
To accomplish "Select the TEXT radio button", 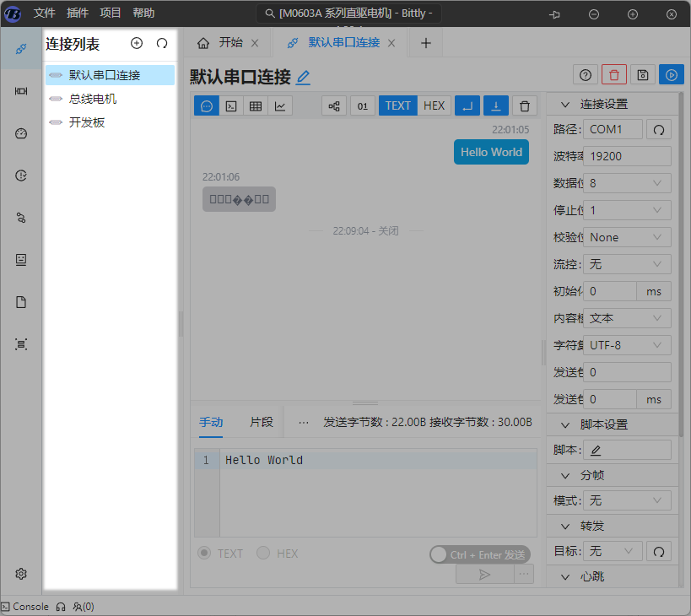I will (x=204, y=554).
